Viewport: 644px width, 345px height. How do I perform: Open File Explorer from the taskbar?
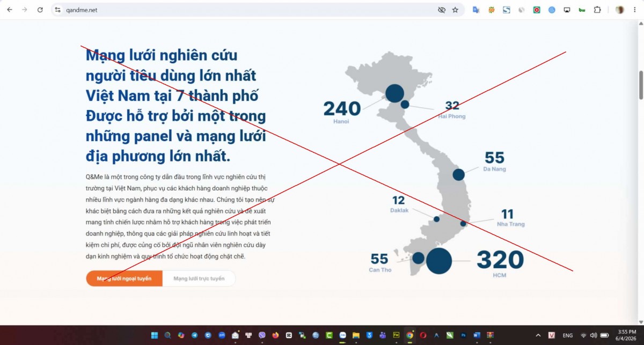tap(356, 335)
